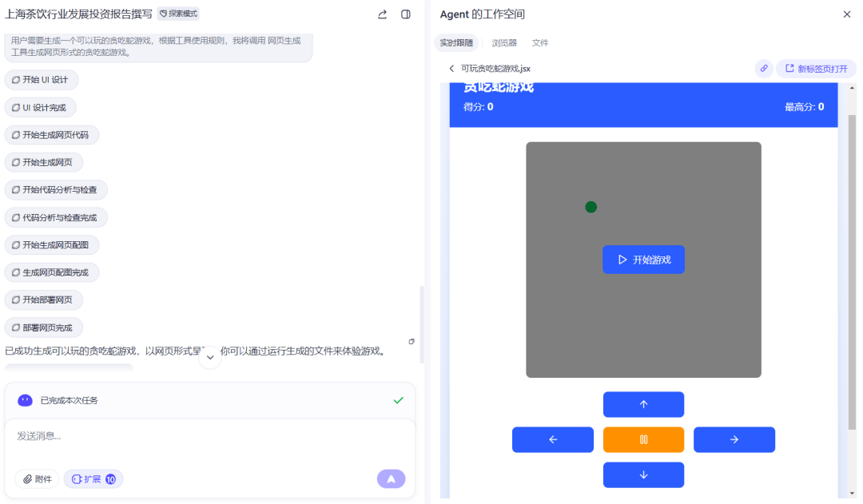This screenshot has width=863, height=504.
Task: Move snake down with the down arrow button
Action: [x=643, y=474]
